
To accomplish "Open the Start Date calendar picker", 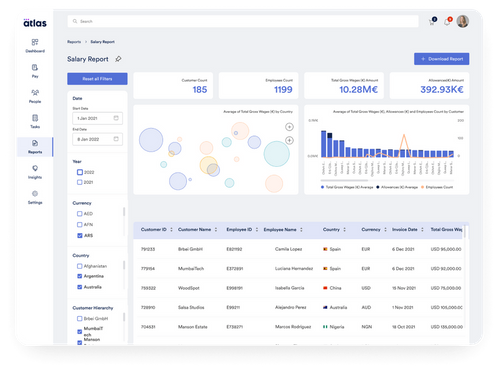I will tap(116, 118).
